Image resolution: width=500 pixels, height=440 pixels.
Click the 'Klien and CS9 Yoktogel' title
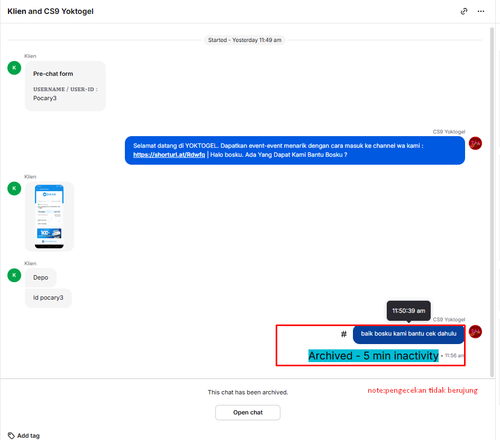[50, 11]
